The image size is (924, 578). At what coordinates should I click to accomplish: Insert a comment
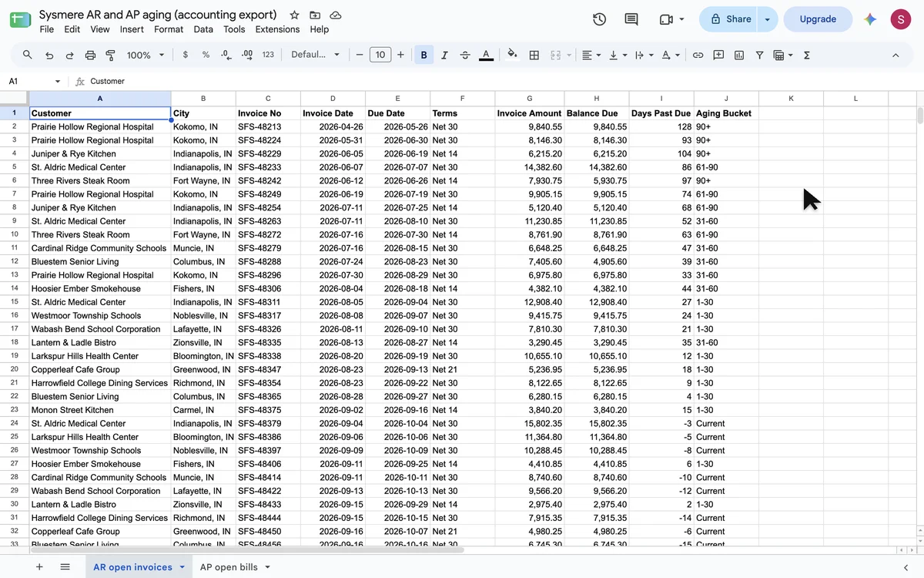[718, 55]
